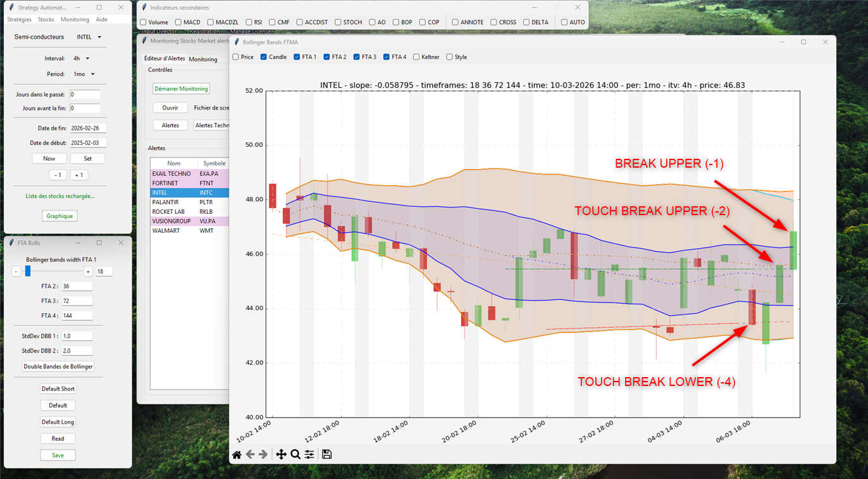
Task: Open the Configure subplots icon
Action: (x=309, y=454)
